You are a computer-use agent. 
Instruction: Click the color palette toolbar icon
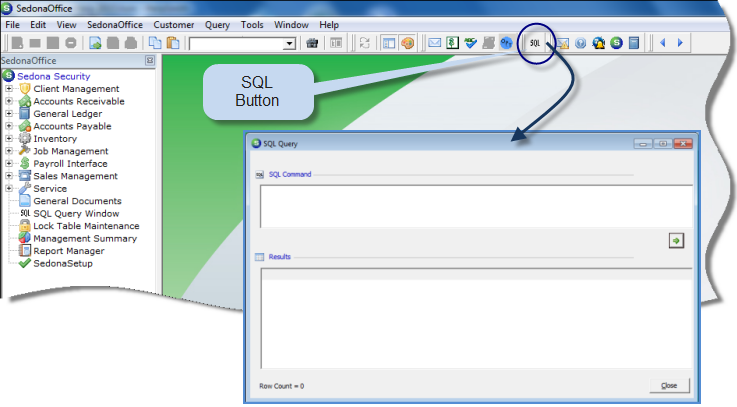click(407, 43)
